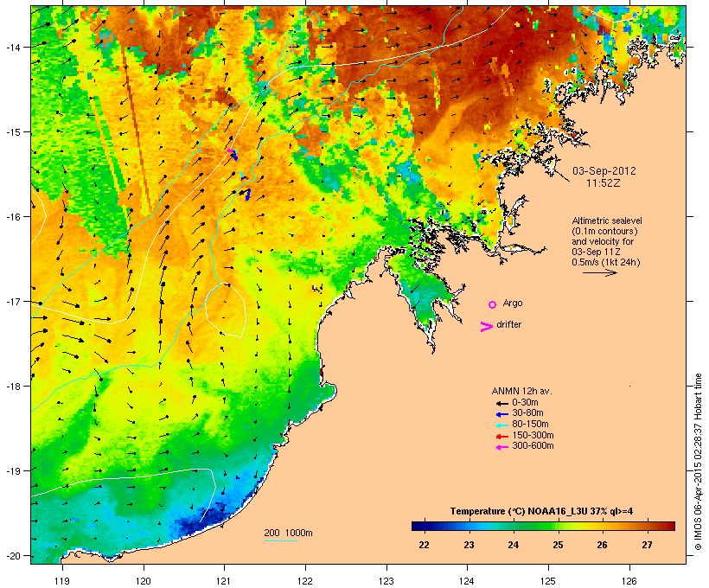Click the time label 11:52Z
The width and height of the screenshot is (709, 588).
coord(604,183)
